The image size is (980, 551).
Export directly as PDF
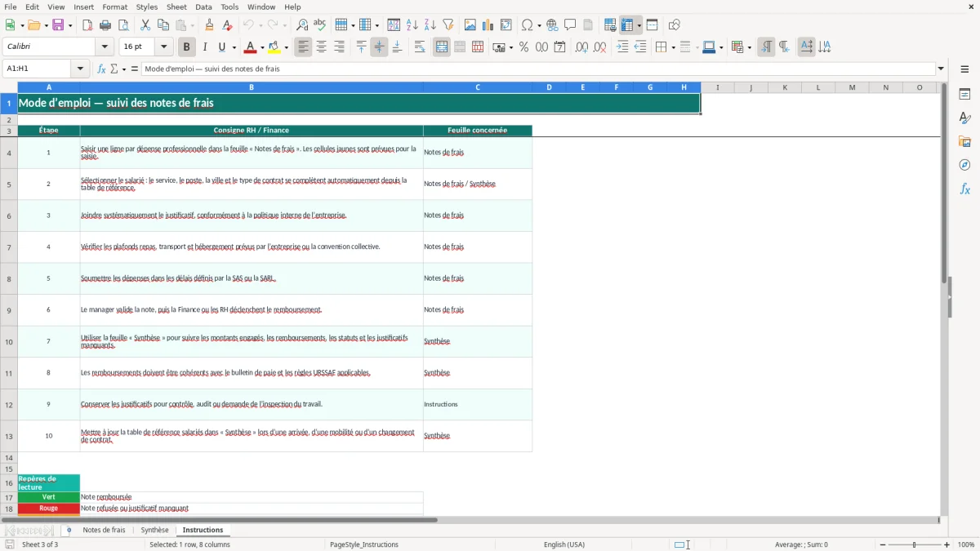[x=87, y=25]
